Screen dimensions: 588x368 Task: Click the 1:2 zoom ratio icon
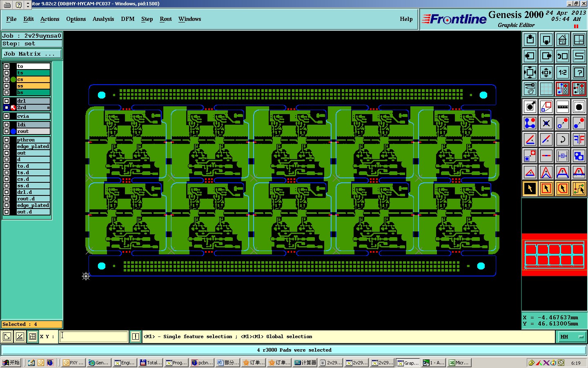click(x=563, y=72)
